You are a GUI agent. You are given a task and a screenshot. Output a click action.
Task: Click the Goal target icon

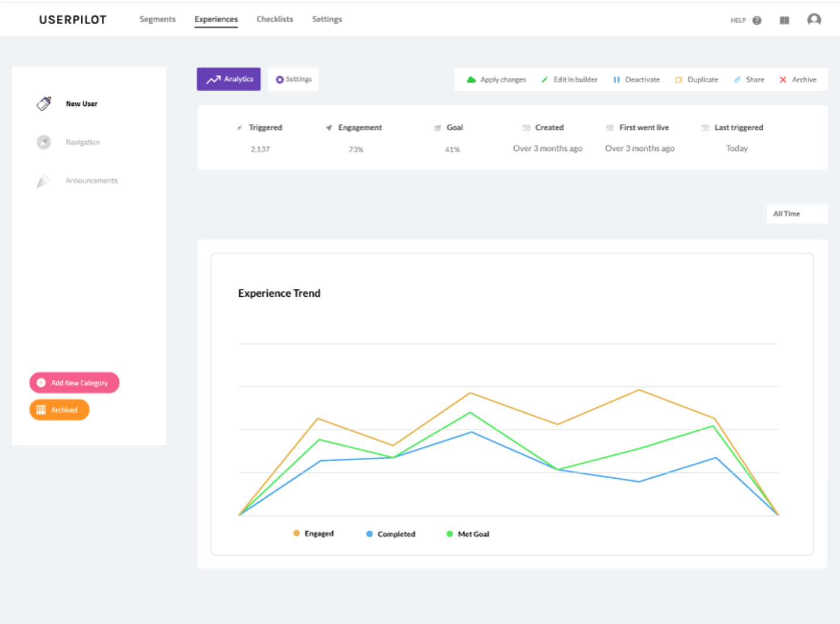438,128
